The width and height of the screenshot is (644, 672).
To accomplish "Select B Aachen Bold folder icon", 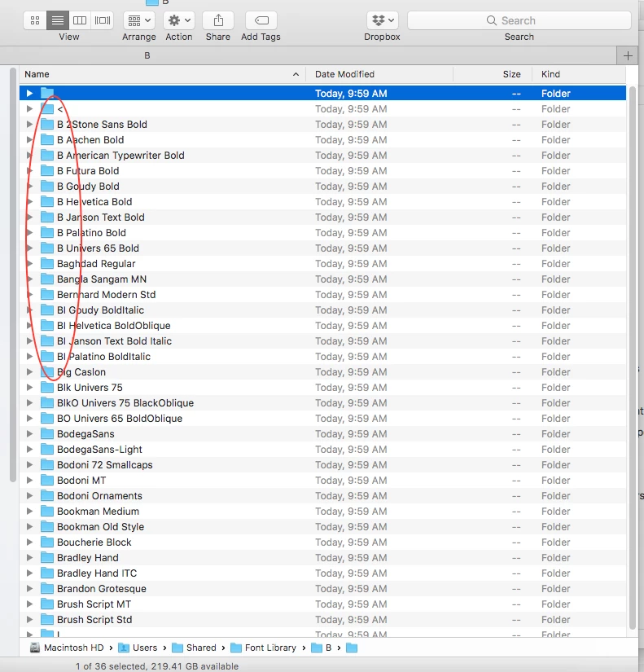I will pos(47,140).
